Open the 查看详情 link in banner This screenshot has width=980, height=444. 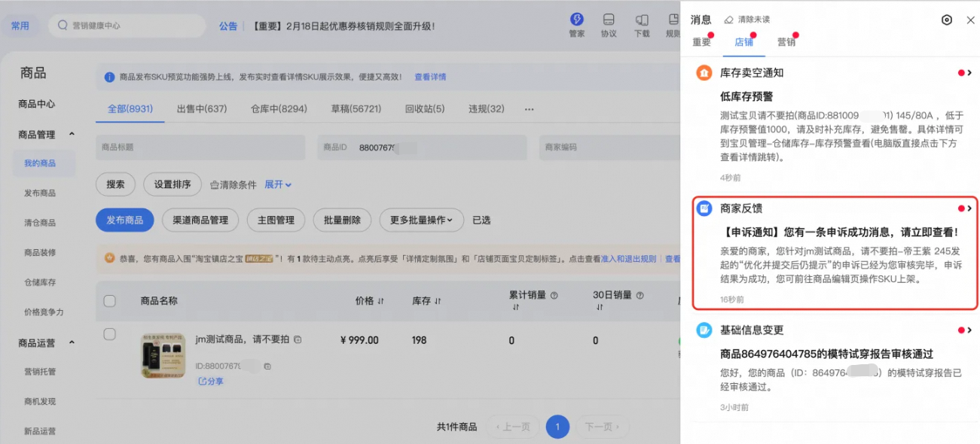coord(430,77)
